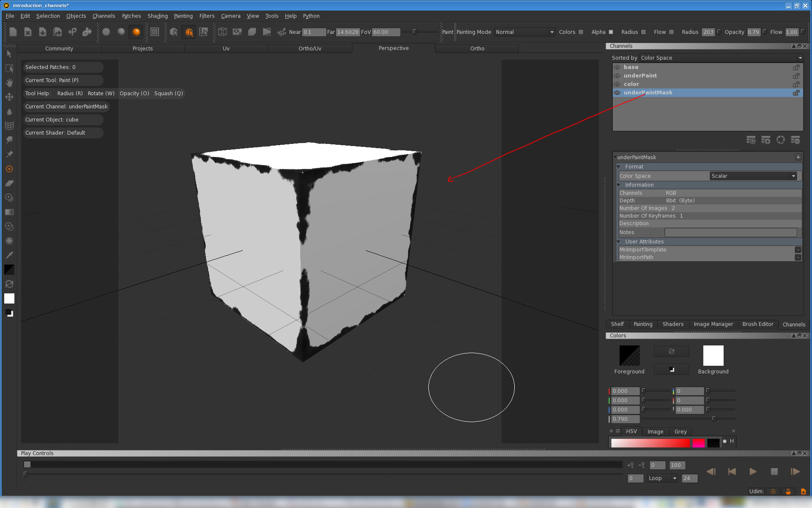Click the plus button on underPaintMask header
Screen dimensions: 812x508
(x=798, y=157)
